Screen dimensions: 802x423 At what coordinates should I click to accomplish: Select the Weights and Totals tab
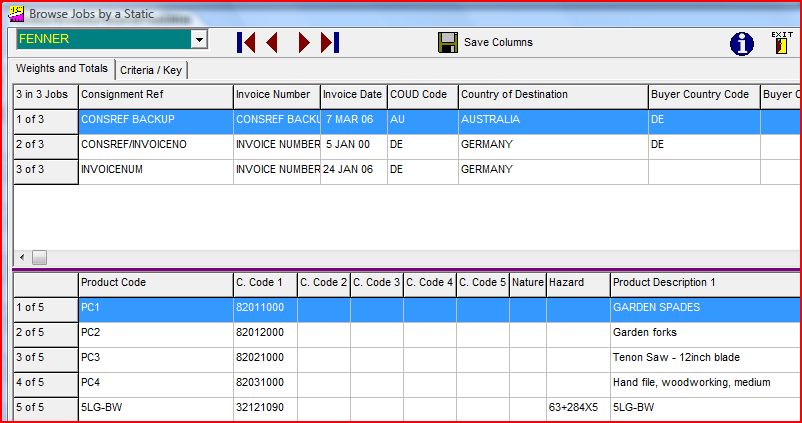tap(62, 69)
